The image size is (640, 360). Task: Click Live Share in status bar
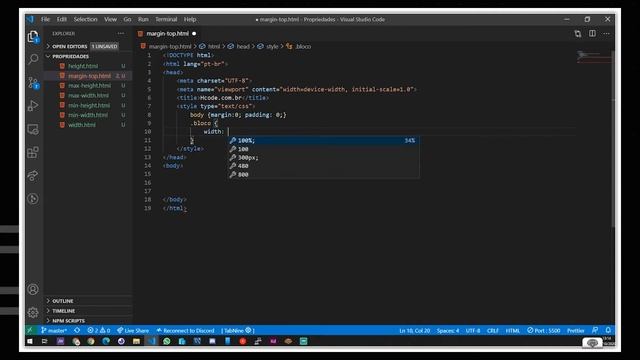(x=133, y=330)
